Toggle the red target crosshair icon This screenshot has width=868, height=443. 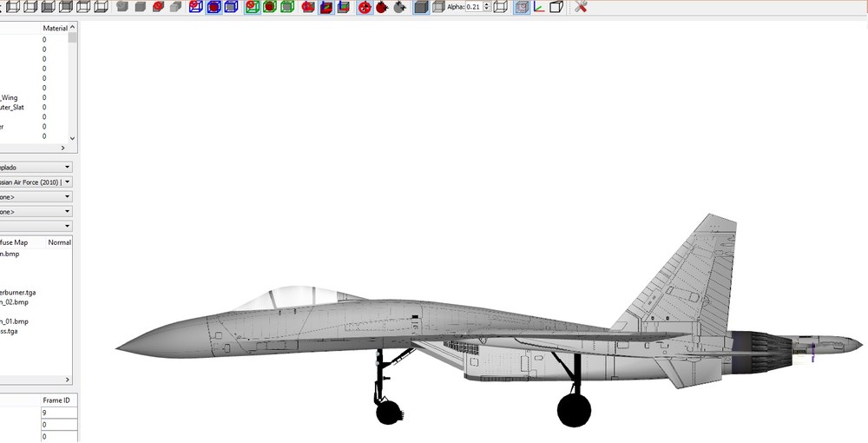[365, 7]
